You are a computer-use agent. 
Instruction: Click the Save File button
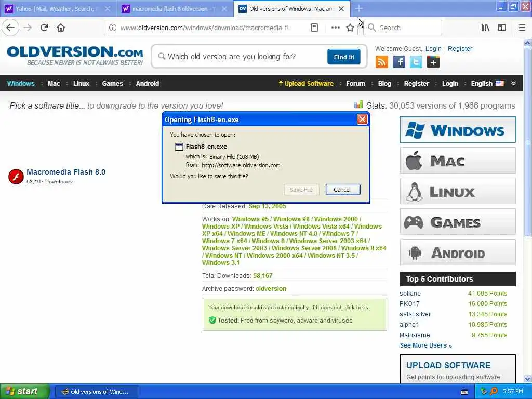pyautogui.click(x=301, y=190)
